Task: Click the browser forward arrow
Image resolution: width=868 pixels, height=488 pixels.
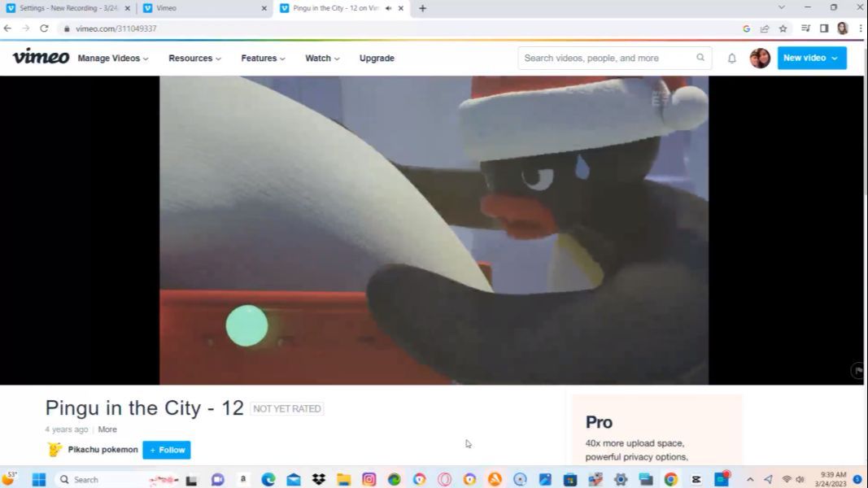Action: point(26,28)
